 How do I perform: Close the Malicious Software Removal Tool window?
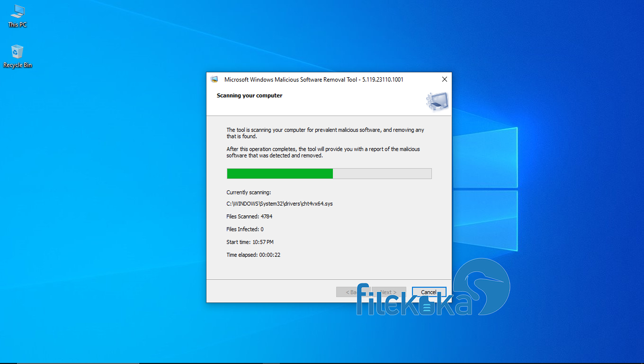[444, 80]
